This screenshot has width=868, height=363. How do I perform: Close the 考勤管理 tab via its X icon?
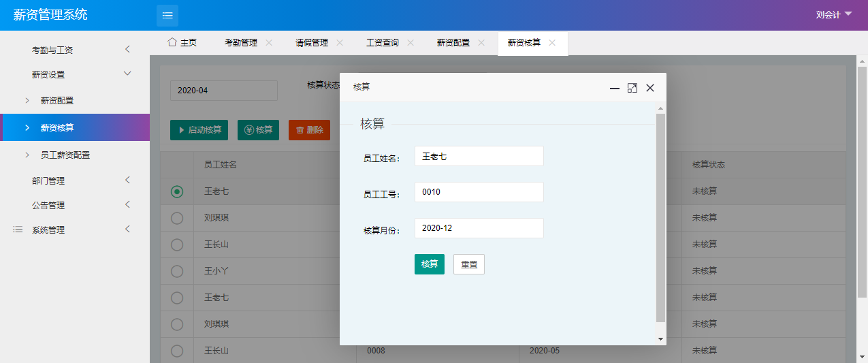coord(269,42)
